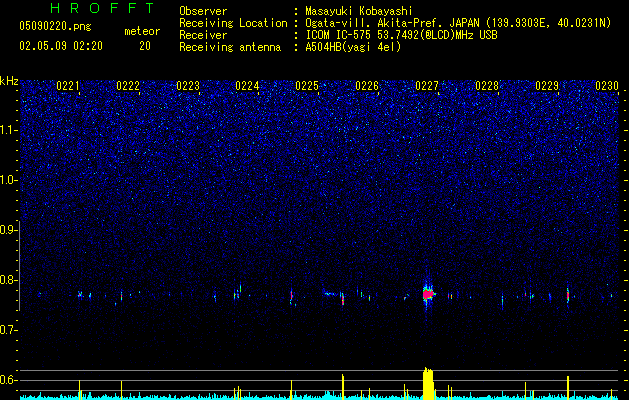Click the 0223 time marker
The width and height of the screenshot is (629, 400).
click(188, 86)
